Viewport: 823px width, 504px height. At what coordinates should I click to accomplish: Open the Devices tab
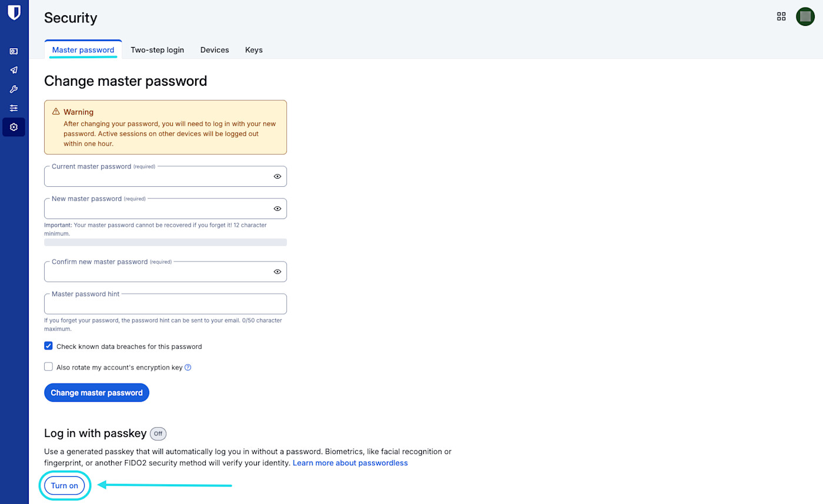pos(214,50)
